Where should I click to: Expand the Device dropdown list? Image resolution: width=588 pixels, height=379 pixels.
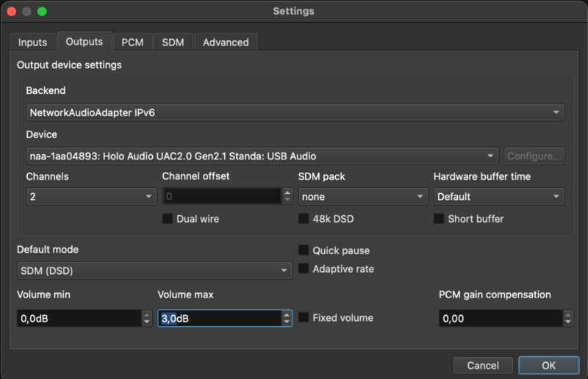[x=262, y=156]
